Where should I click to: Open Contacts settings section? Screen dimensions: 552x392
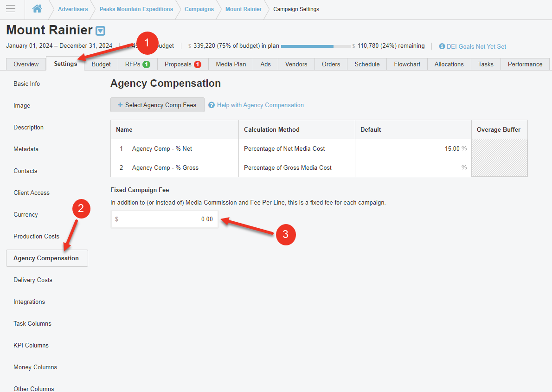tap(26, 171)
